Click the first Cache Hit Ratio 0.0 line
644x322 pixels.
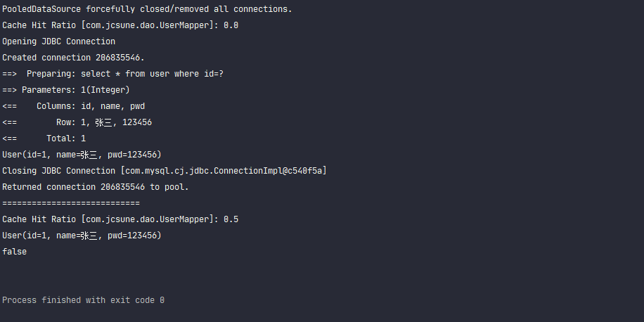(x=120, y=25)
